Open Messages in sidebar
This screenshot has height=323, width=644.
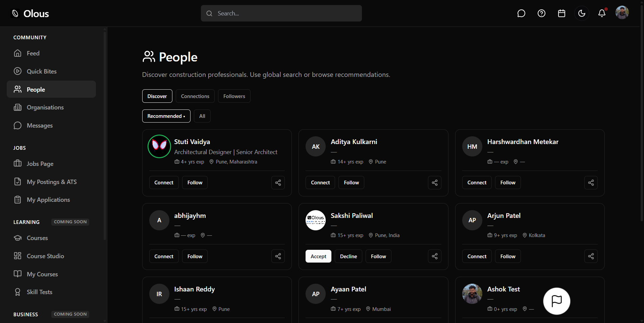pos(51,126)
